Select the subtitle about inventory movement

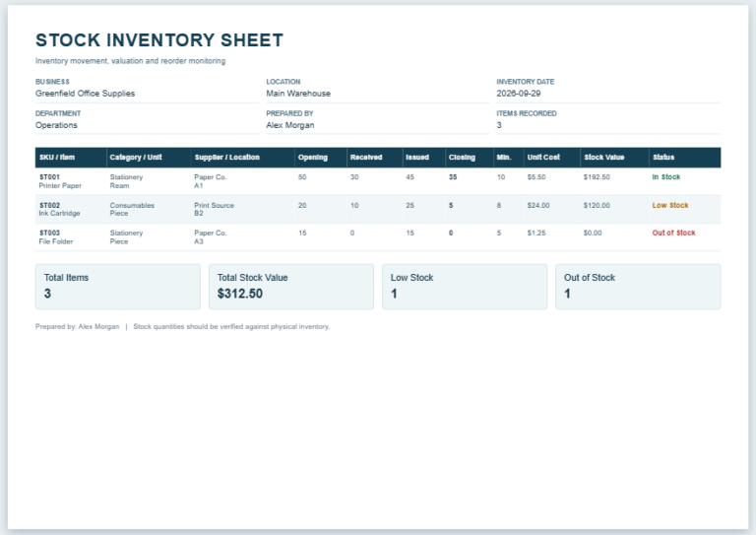tap(130, 61)
